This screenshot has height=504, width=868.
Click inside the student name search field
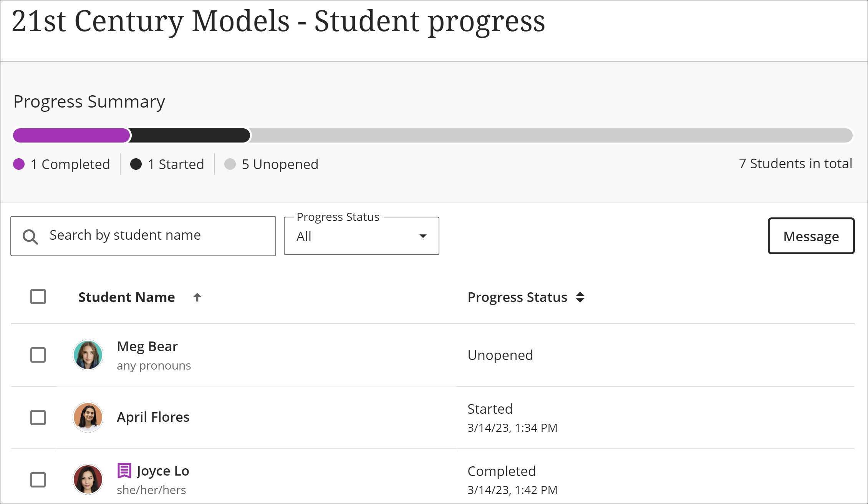[154, 235]
